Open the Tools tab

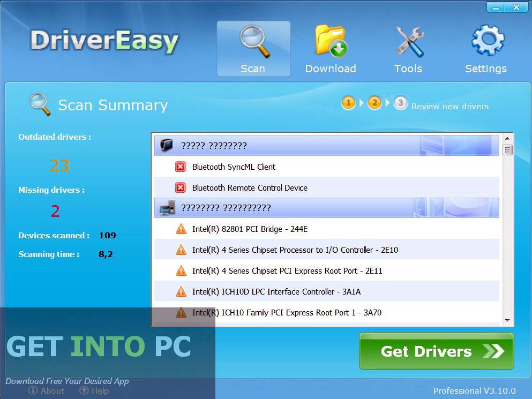point(408,49)
